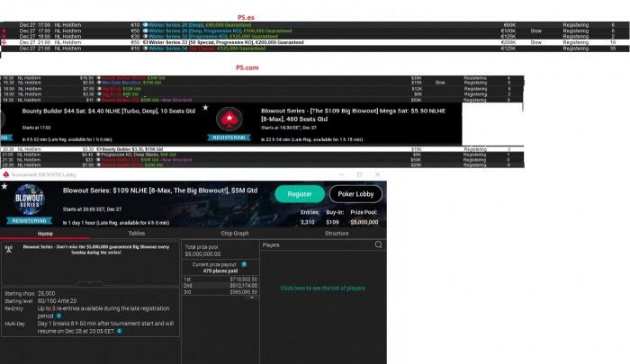Click the green Register button
The width and height of the screenshot is (630, 364).
click(x=300, y=194)
